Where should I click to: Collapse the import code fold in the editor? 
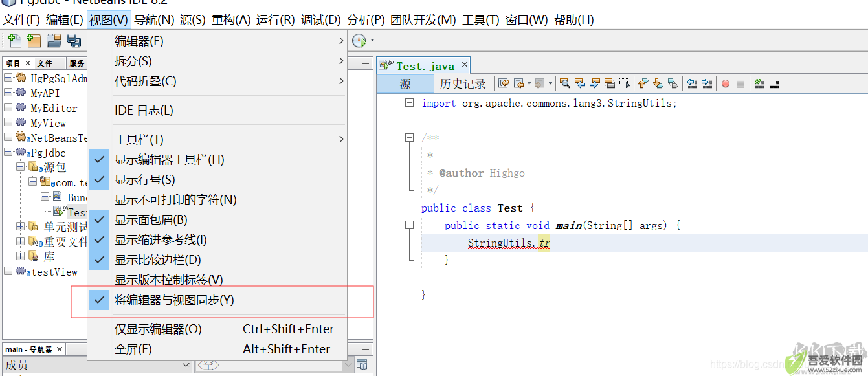pos(408,103)
